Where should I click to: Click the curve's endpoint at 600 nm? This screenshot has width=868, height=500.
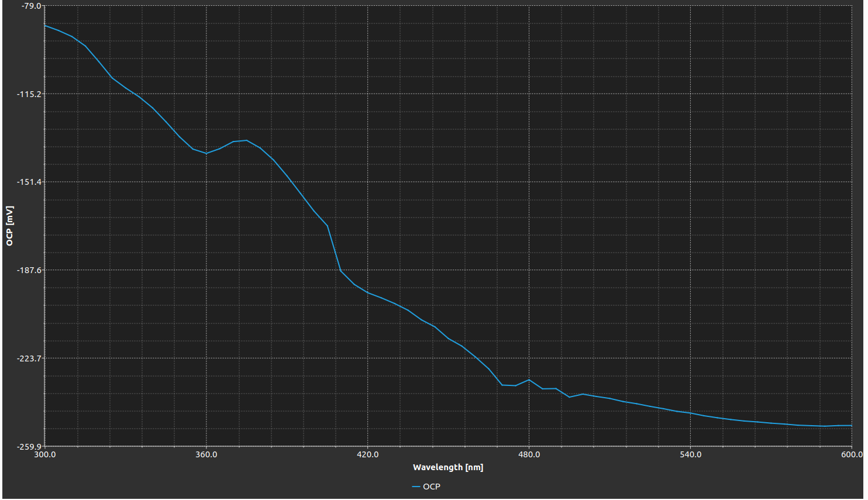coord(851,425)
